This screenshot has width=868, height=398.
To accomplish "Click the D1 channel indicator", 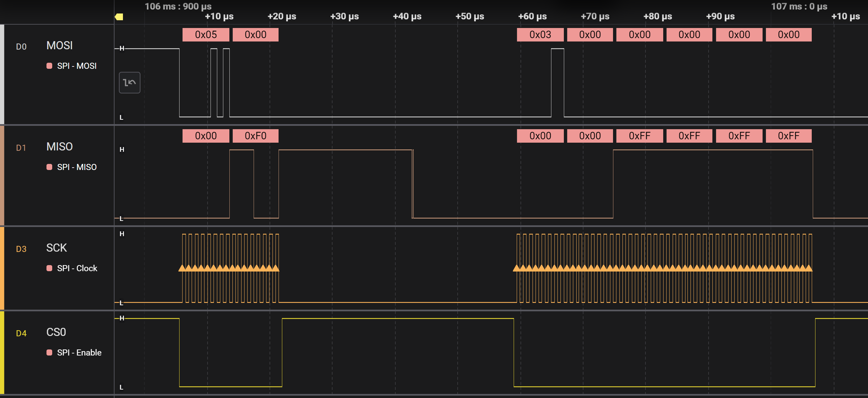I will [x=21, y=148].
